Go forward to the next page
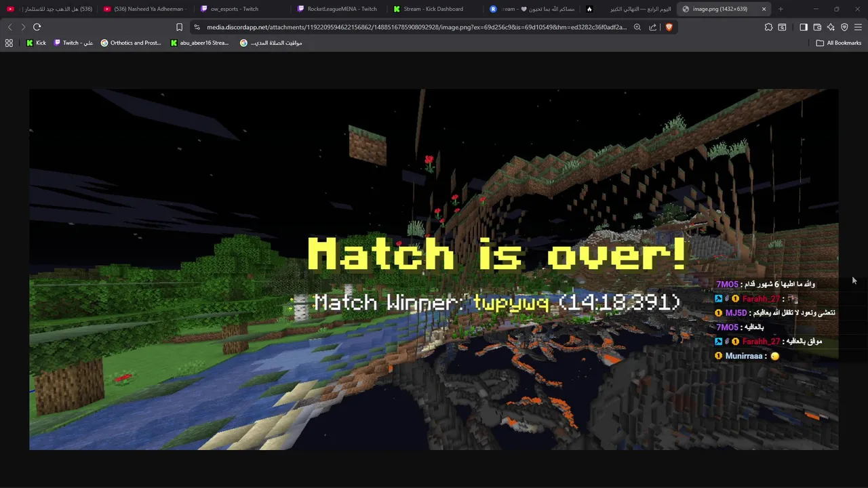 coord(23,27)
